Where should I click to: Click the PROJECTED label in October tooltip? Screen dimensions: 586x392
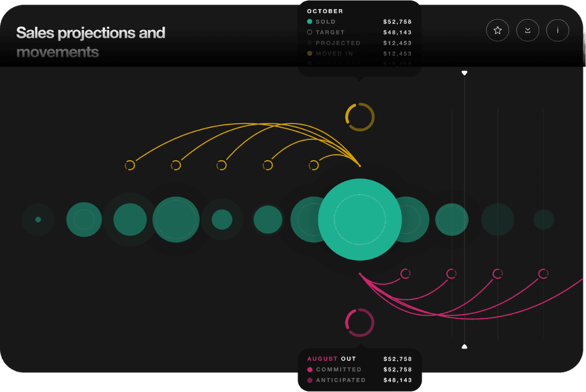coord(338,43)
